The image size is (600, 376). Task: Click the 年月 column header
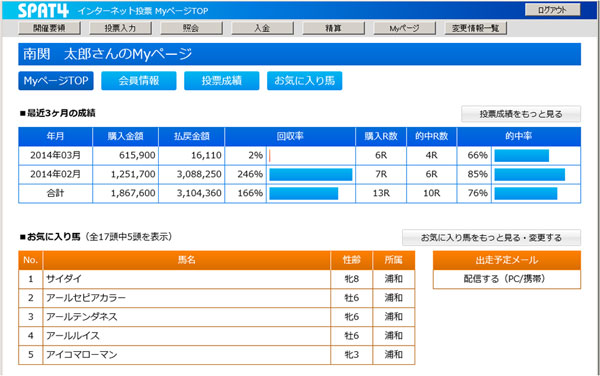pos(55,137)
